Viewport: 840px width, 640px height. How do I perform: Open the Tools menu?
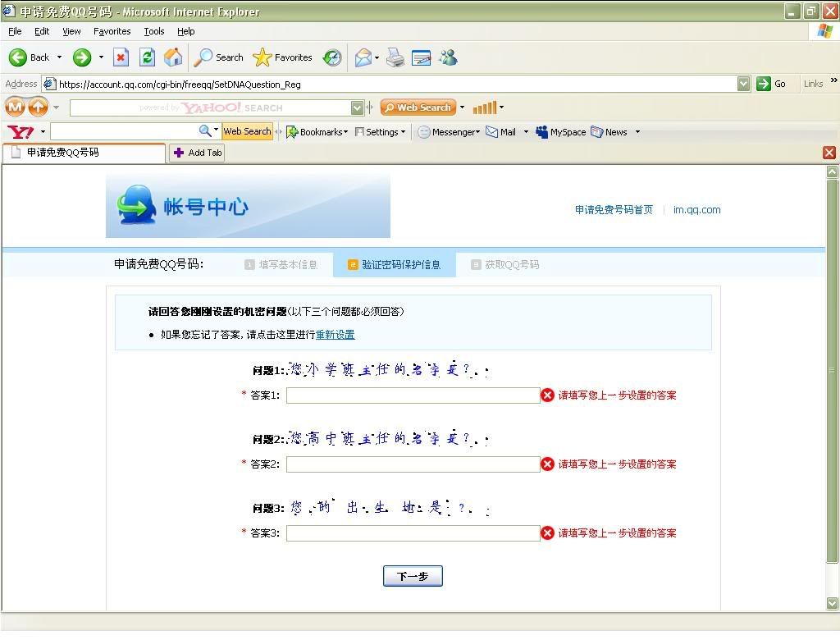point(154,31)
